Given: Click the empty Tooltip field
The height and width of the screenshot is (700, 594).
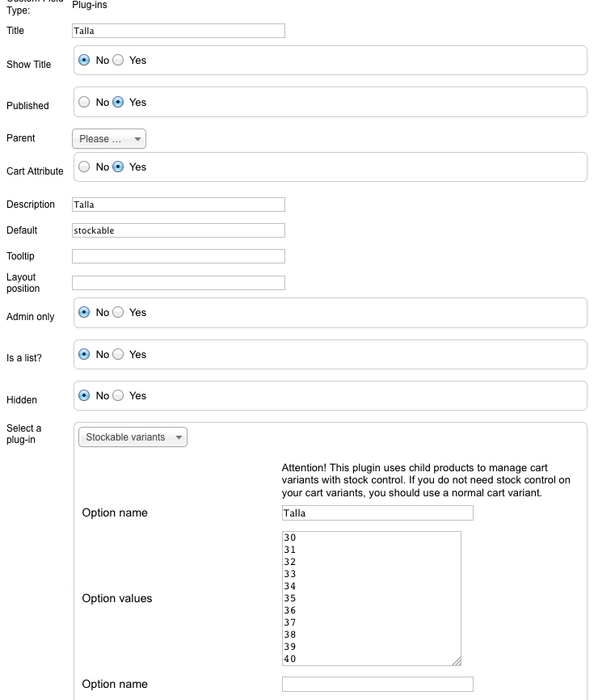Looking at the screenshot, I should [179, 256].
